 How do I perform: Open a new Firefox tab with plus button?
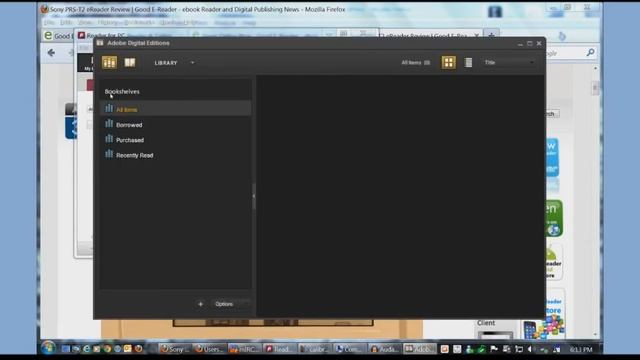point(492,36)
